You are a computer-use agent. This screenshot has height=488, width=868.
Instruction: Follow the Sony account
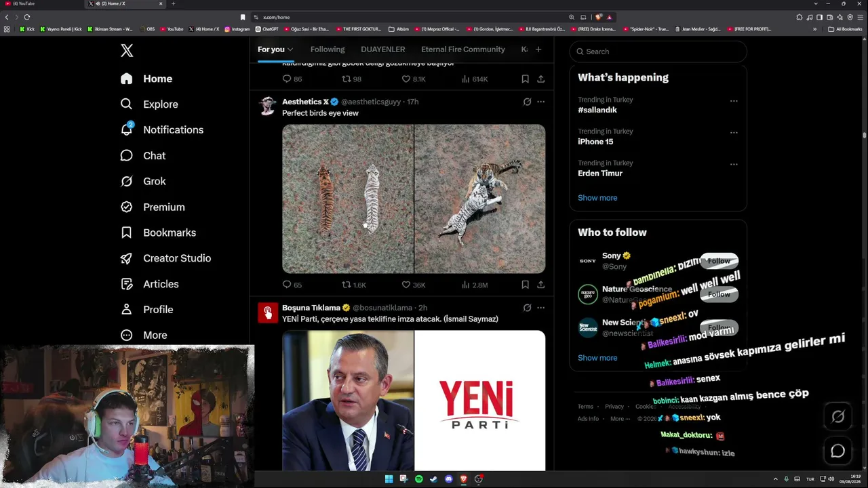click(x=719, y=261)
